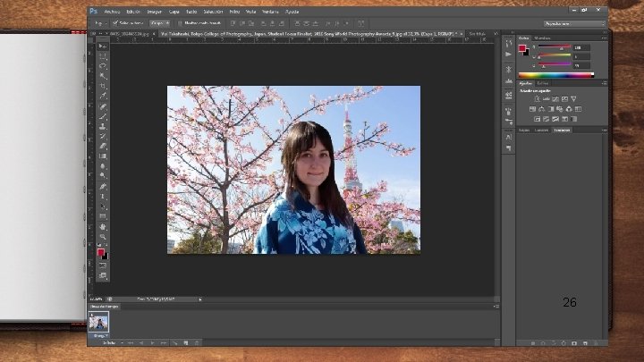644x362 pixels.
Task: Switch to the Canales tab
Action: click(x=541, y=130)
